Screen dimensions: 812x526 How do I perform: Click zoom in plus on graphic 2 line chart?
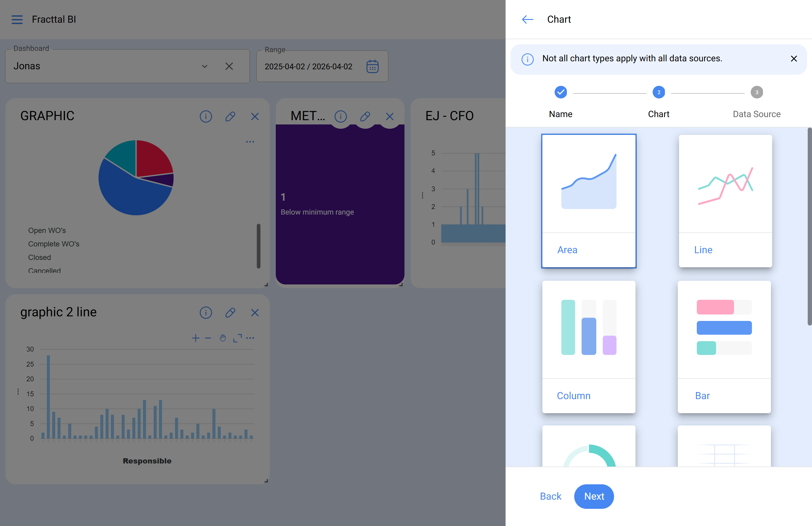[x=195, y=338]
